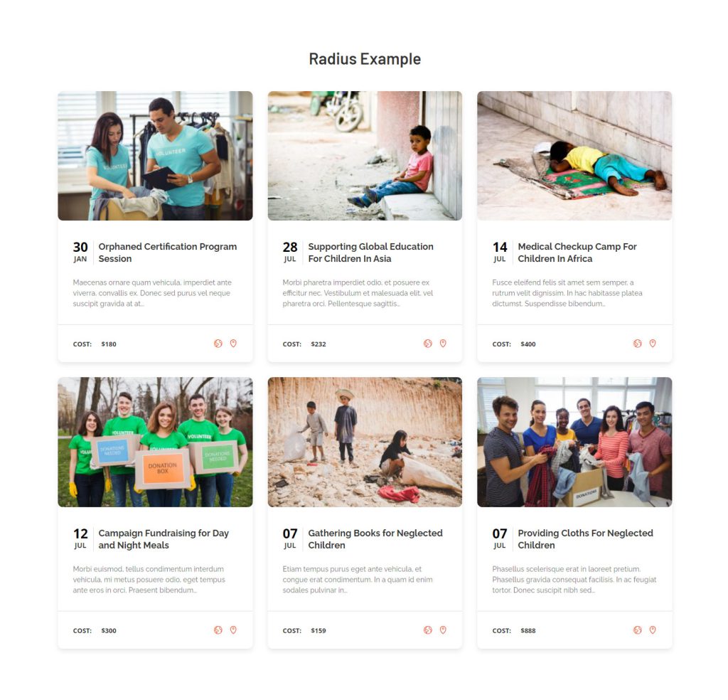
Task: Click the group with donations box photo
Action: pyautogui.click(x=574, y=442)
